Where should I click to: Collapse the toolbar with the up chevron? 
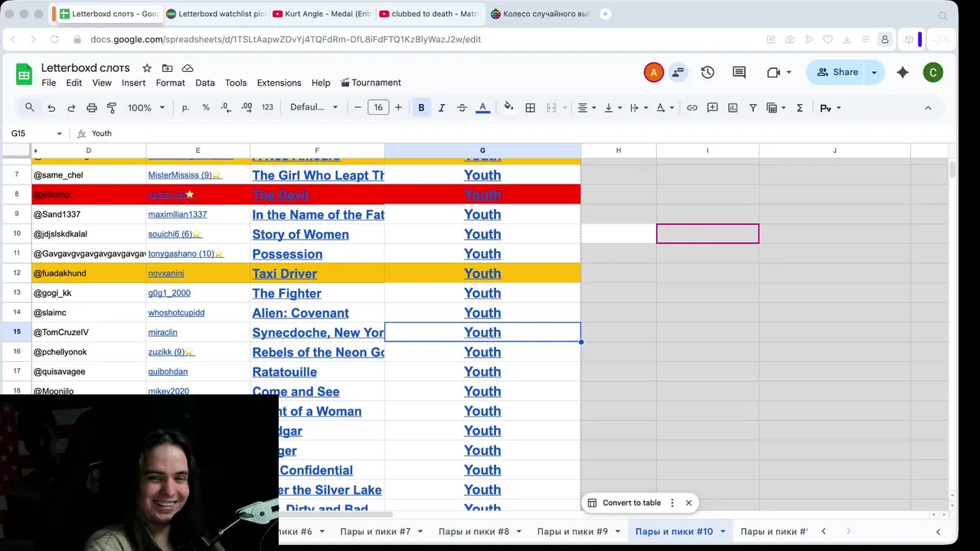click(928, 108)
